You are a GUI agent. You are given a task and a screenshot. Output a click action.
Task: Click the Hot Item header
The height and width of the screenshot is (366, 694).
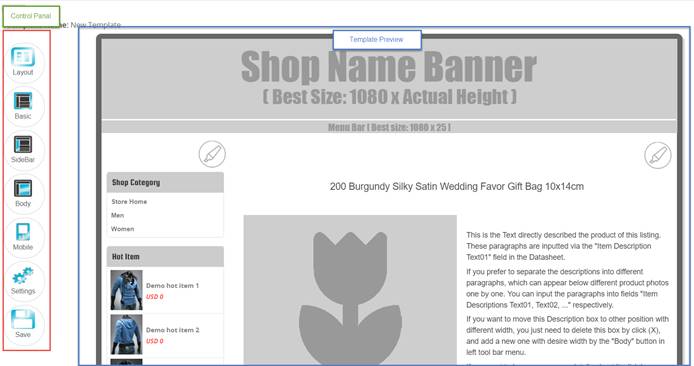pos(165,257)
